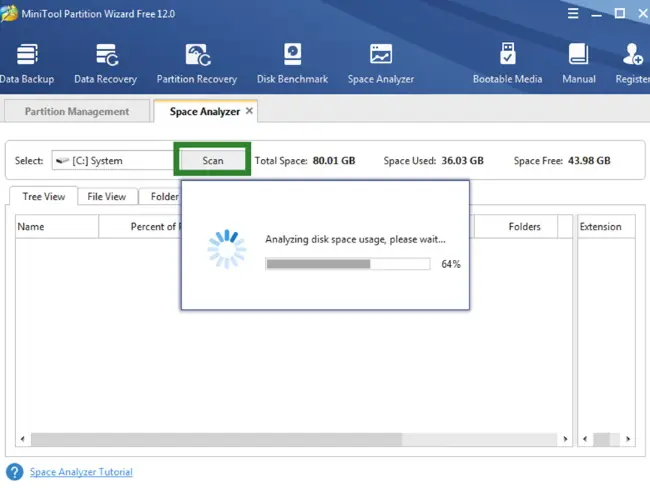Switch to the Folder view tab

tap(160, 197)
